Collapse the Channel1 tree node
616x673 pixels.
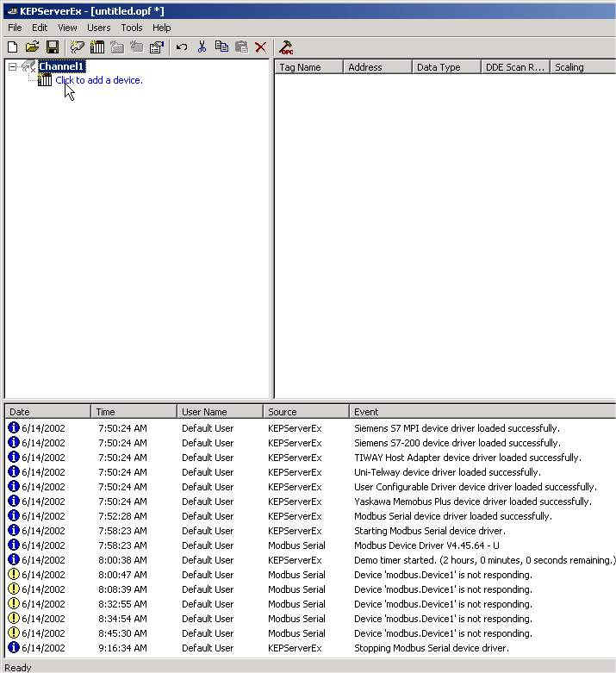12,67
